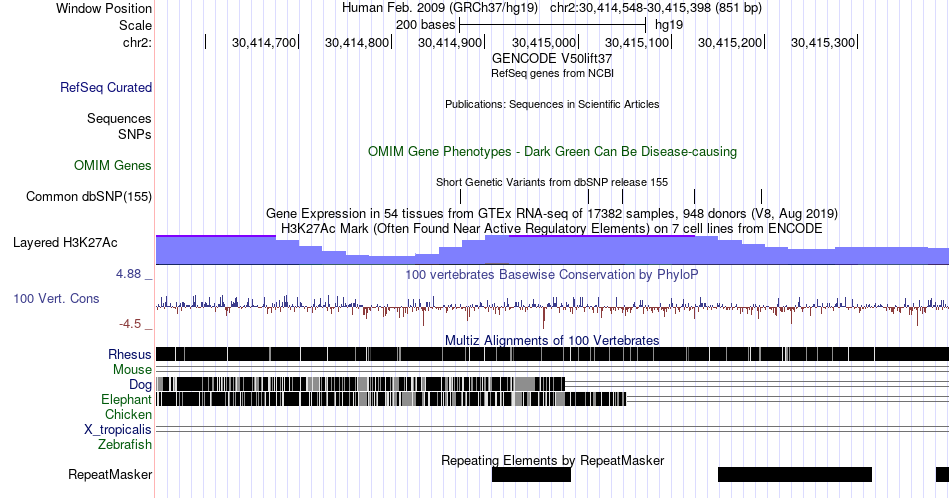
Task: Click the RepeatMasker track label
Action: point(110,474)
